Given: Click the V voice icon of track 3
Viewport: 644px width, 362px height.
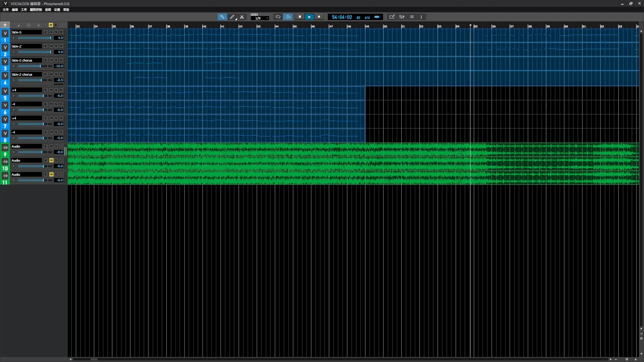Looking at the screenshot, I should (5, 61).
